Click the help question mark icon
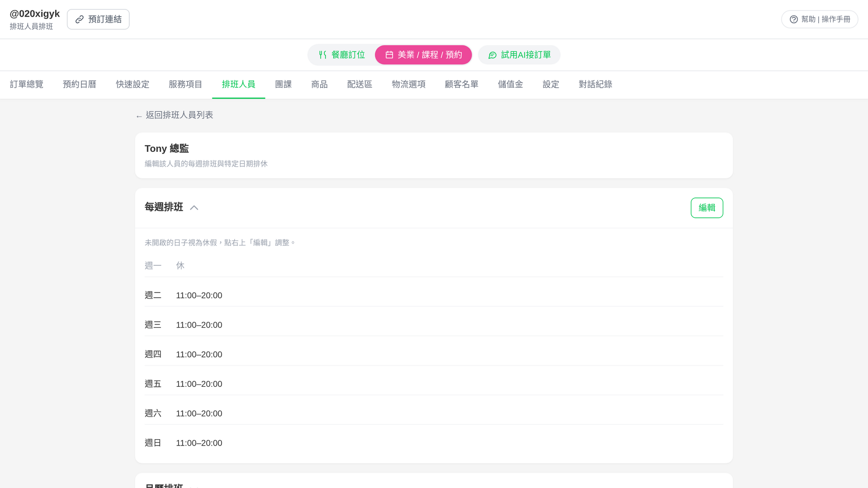 (793, 19)
